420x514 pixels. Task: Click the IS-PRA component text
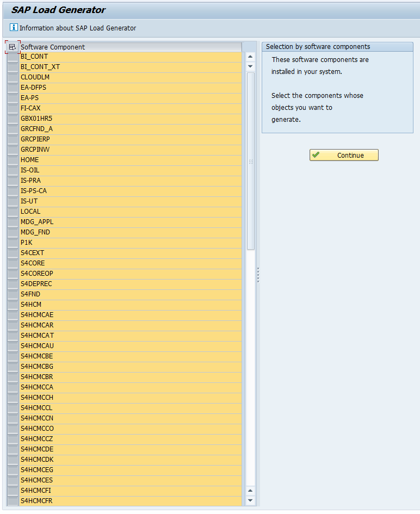(30, 181)
